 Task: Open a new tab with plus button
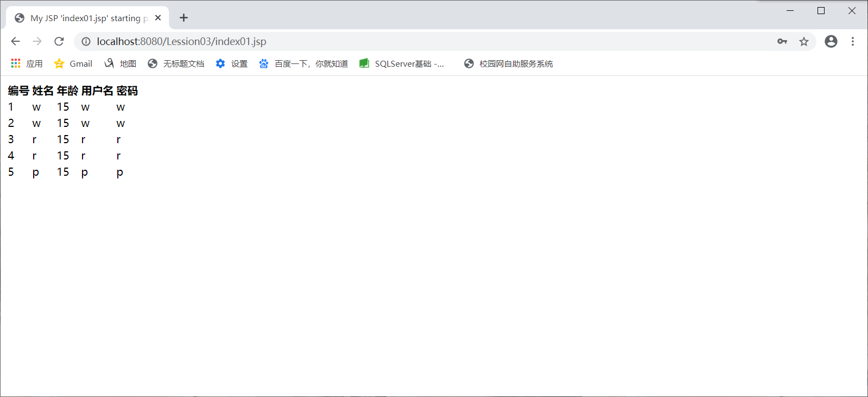[x=183, y=18]
